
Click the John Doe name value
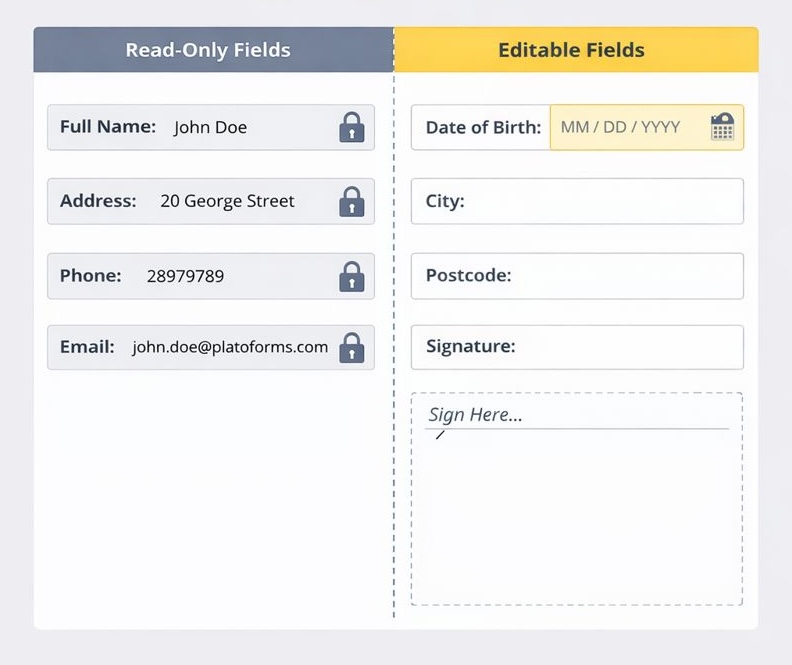(210, 127)
